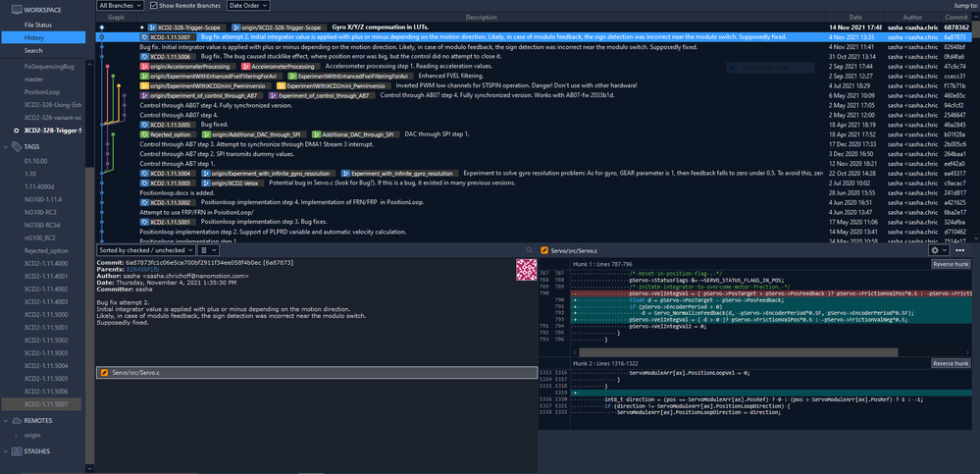Open the Date Order dropdown

248,6
